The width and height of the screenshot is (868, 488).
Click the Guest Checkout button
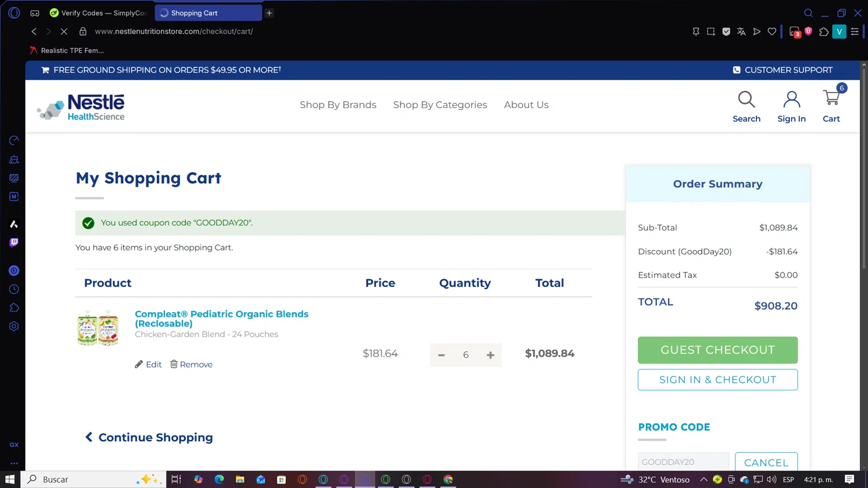tap(718, 350)
